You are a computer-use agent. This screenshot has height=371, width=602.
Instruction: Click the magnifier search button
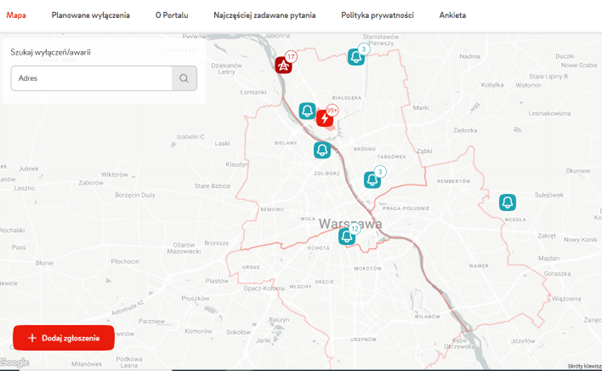click(x=184, y=78)
